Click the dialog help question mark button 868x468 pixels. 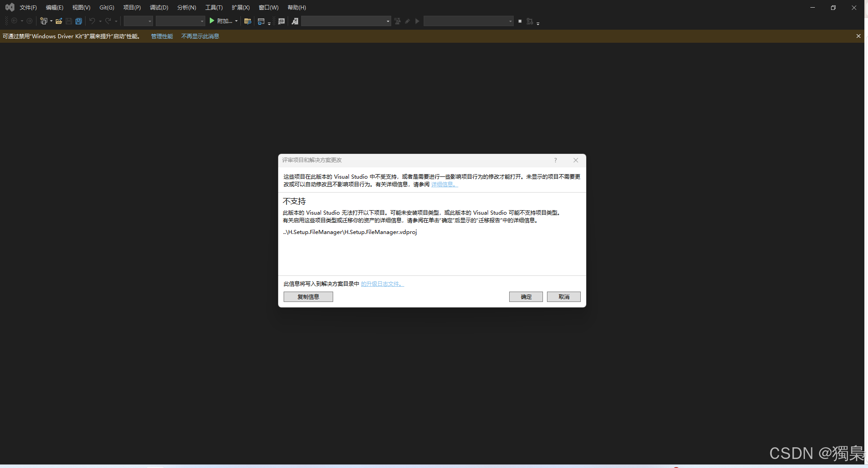(x=556, y=160)
